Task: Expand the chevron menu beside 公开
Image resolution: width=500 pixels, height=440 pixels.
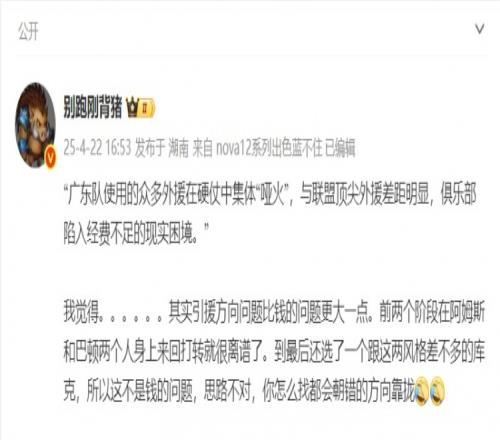Action: [x=480, y=29]
